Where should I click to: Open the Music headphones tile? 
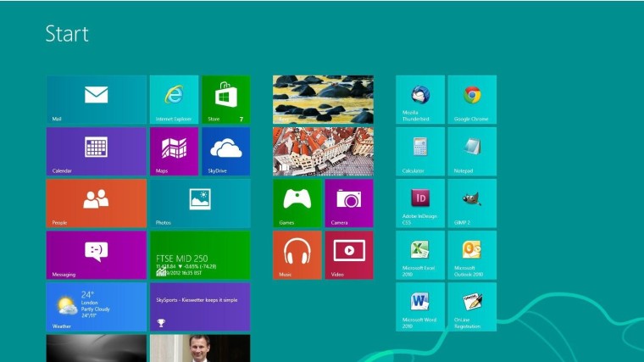297,254
